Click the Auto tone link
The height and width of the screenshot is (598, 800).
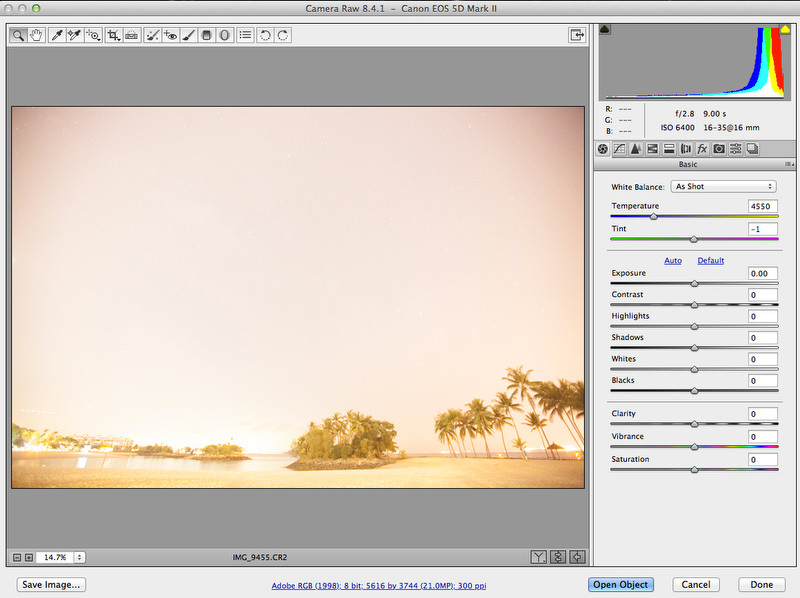673,261
